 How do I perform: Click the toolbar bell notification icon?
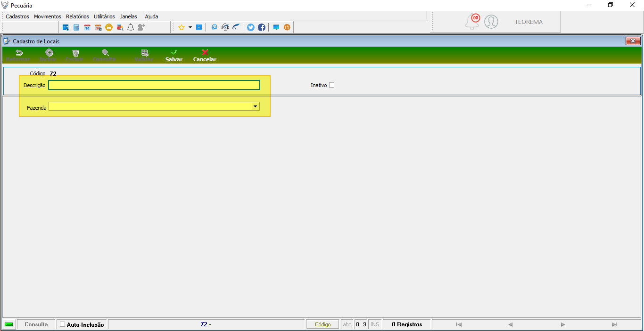(131, 27)
